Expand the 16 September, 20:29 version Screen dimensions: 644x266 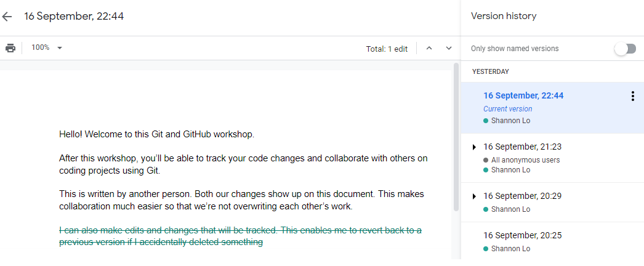point(474,196)
